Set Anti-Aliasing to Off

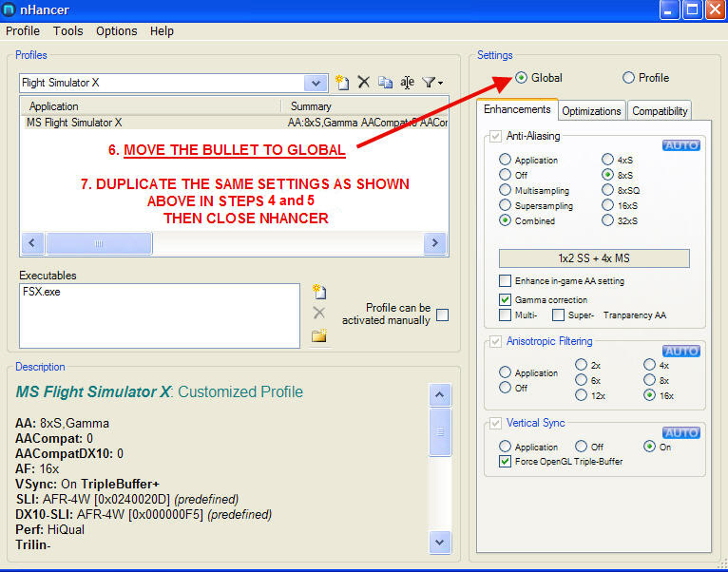pyautogui.click(x=505, y=175)
